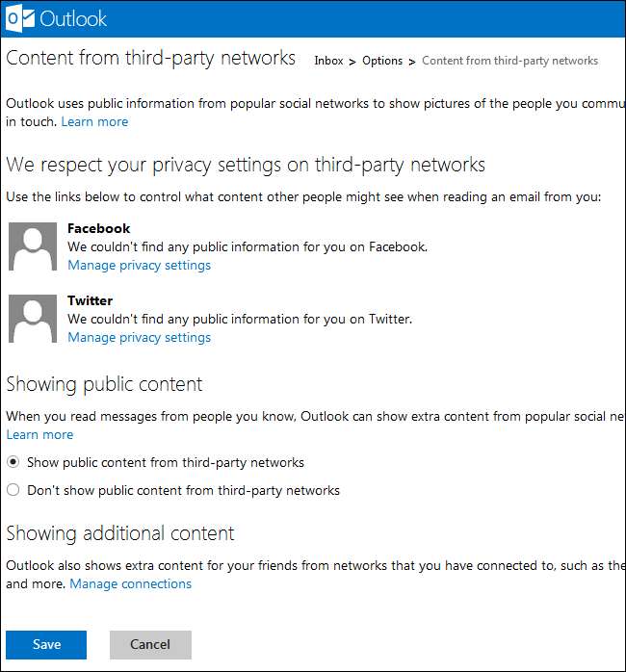Click the Twitter network heading
Viewport: 626px width, 672px height.
(x=90, y=300)
